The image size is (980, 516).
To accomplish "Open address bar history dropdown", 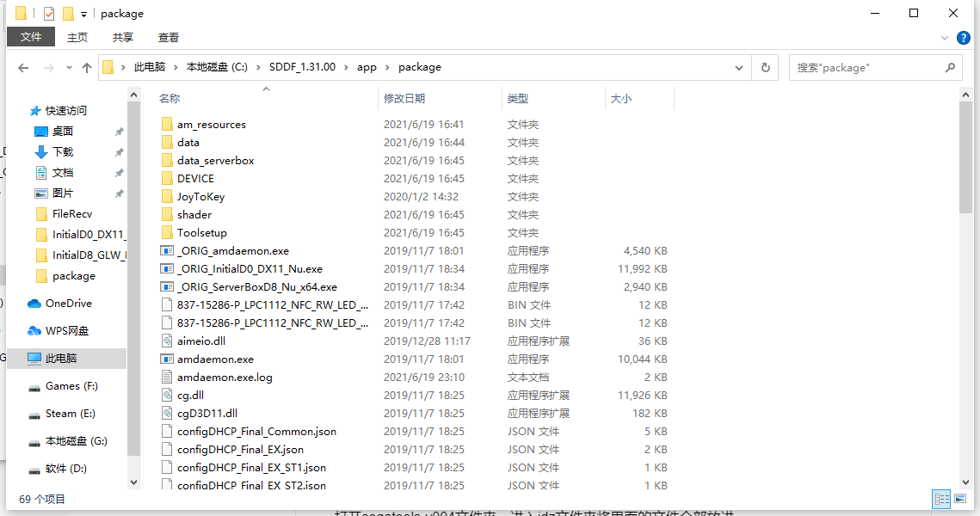I will 739,67.
